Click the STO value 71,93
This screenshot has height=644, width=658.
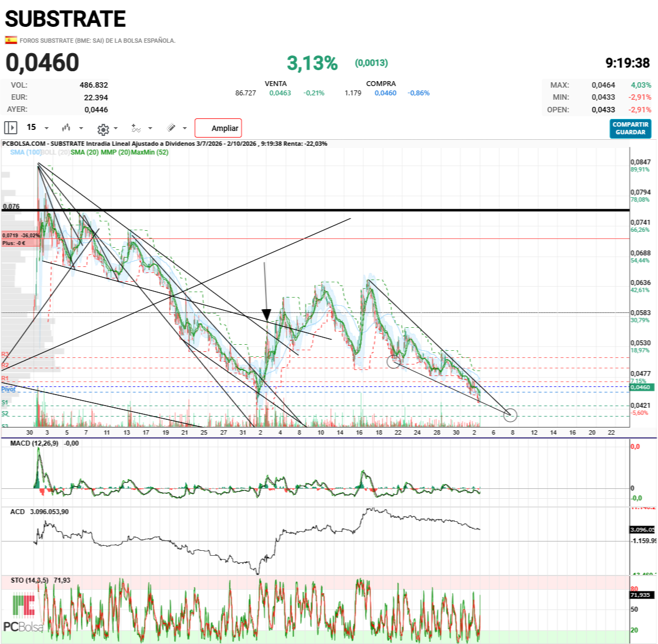[x=62, y=580]
